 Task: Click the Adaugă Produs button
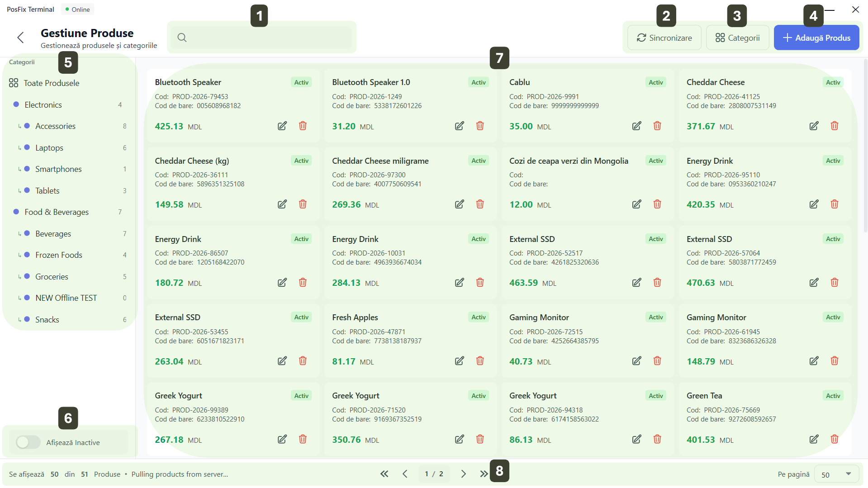pyautogui.click(x=816, y=38)
